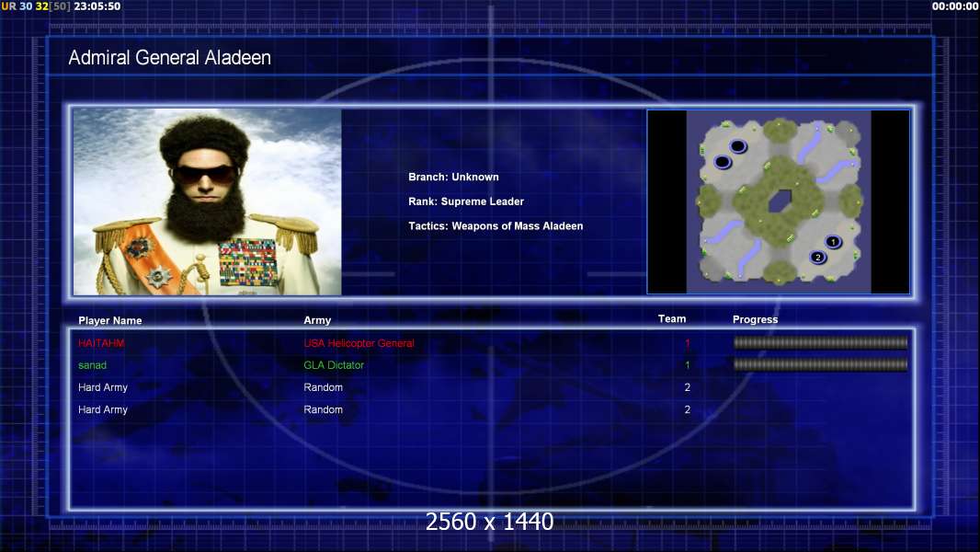Click the UR 30 32 counter readout

[x=36, y=6]
